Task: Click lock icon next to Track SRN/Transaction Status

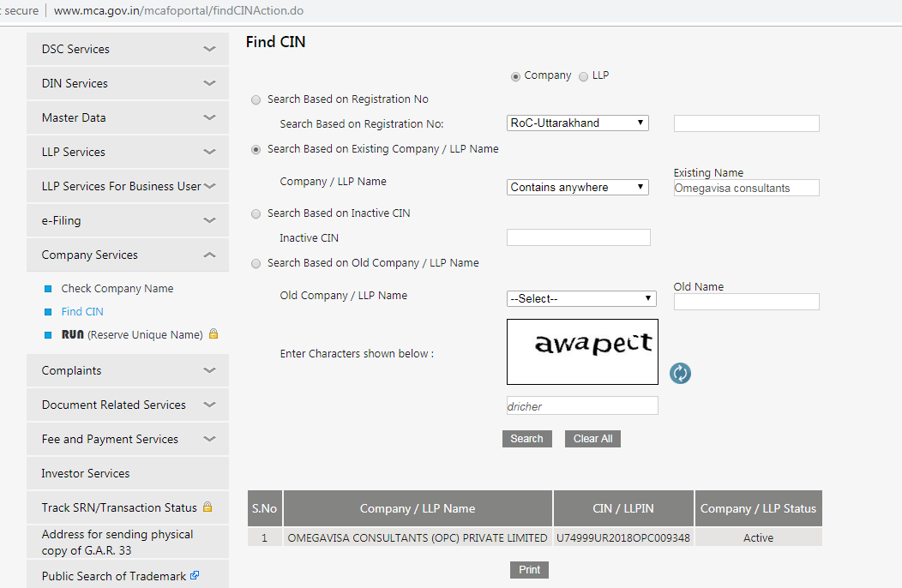Action: click(x=207, y=507)
